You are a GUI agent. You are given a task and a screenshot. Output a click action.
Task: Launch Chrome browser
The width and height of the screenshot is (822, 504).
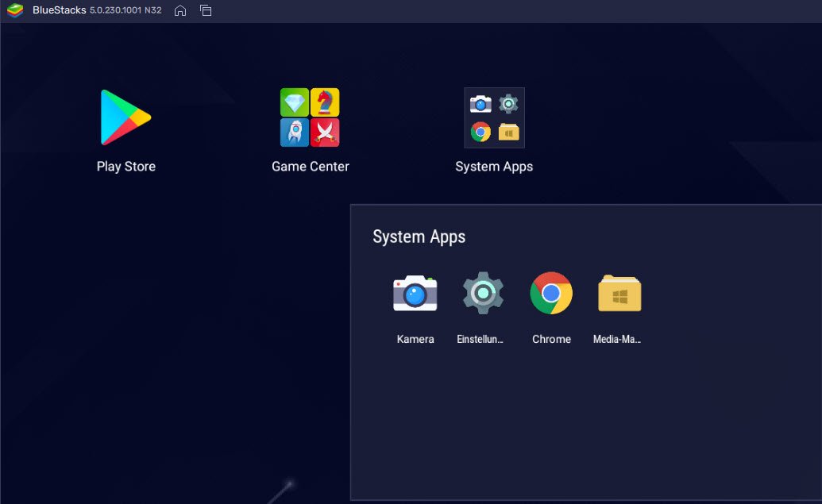point(551,294)
